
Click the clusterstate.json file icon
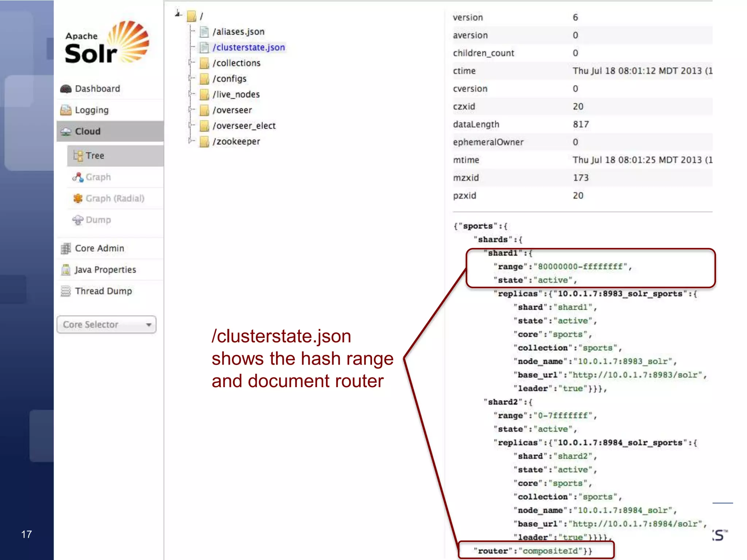pyautogui.click(x=204, y=47)
